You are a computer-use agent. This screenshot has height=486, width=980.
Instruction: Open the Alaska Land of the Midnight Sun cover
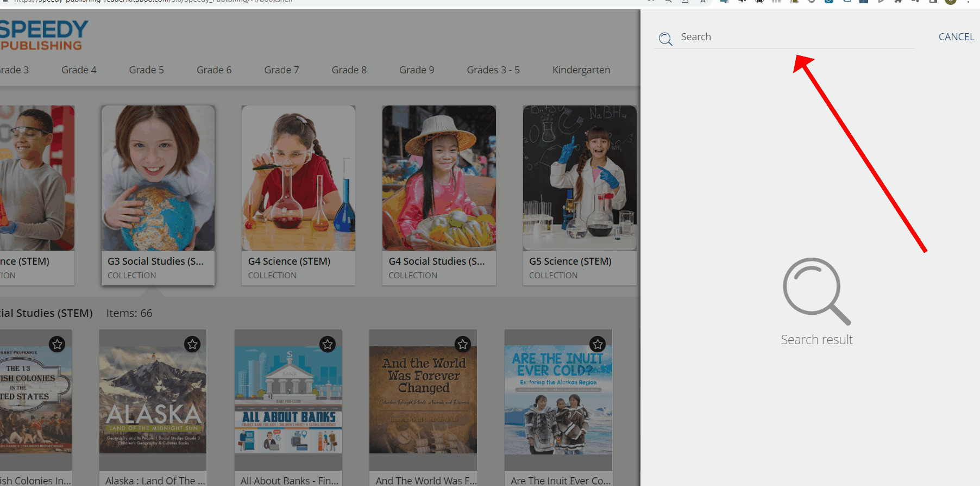(153, 400)
